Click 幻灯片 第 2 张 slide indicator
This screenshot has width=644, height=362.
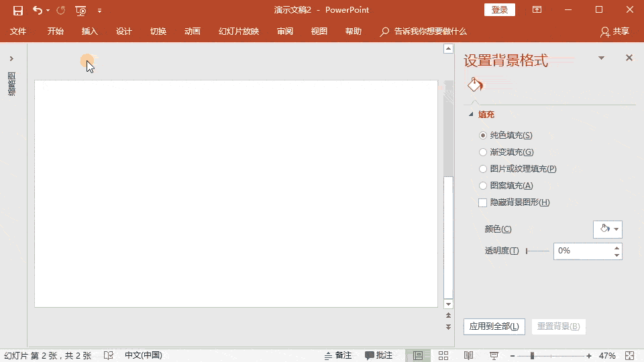(x=48, y=355)
